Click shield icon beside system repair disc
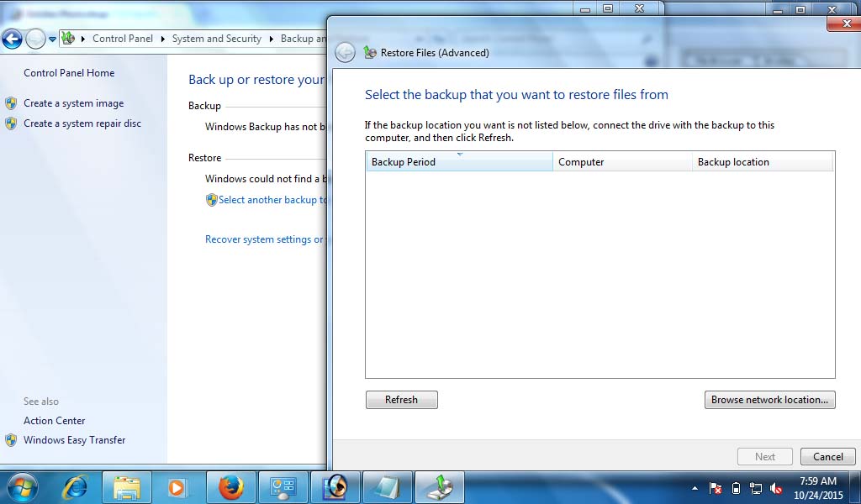The width and height of the screenshot is (861, 504). 11,123
